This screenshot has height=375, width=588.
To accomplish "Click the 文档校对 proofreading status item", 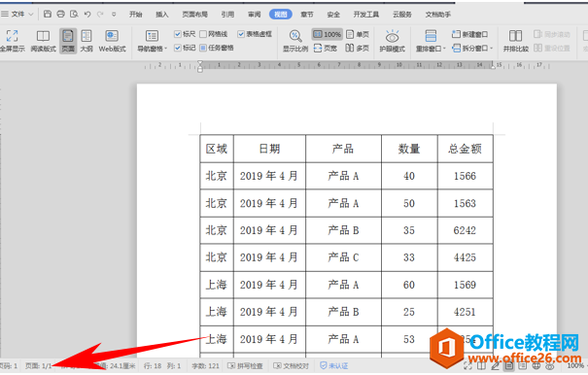I will 291,365.
